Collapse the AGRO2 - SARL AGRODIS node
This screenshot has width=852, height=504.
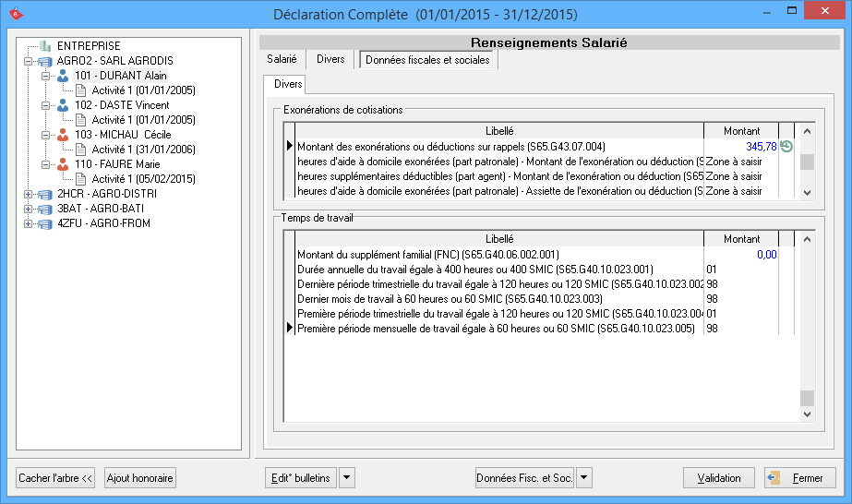pyautogui.click(x=29, y=61)
